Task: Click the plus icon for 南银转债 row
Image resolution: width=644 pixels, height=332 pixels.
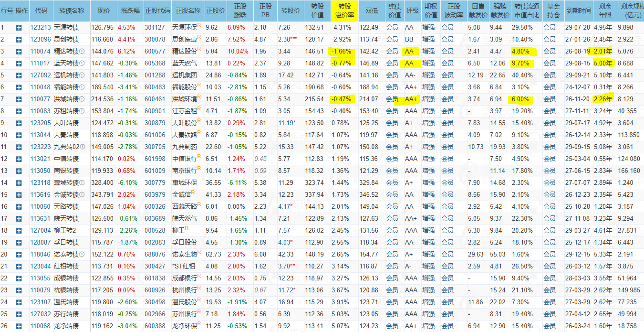Action: pyautogui.click(x=19, y=171)
